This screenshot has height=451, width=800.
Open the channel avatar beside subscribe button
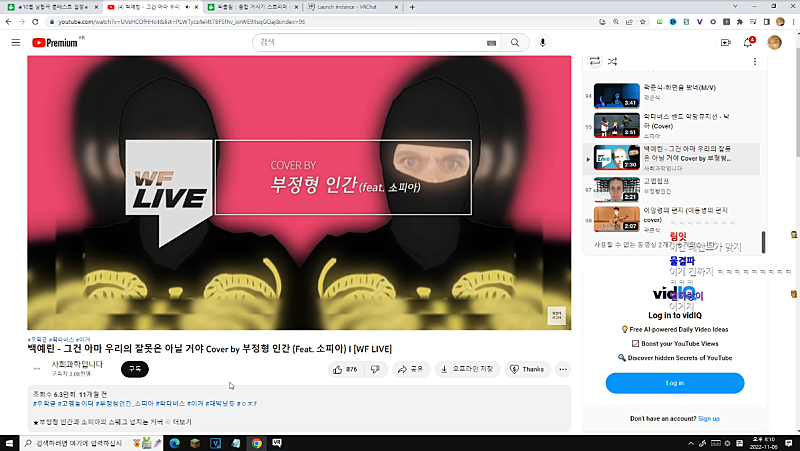point(37,369)
